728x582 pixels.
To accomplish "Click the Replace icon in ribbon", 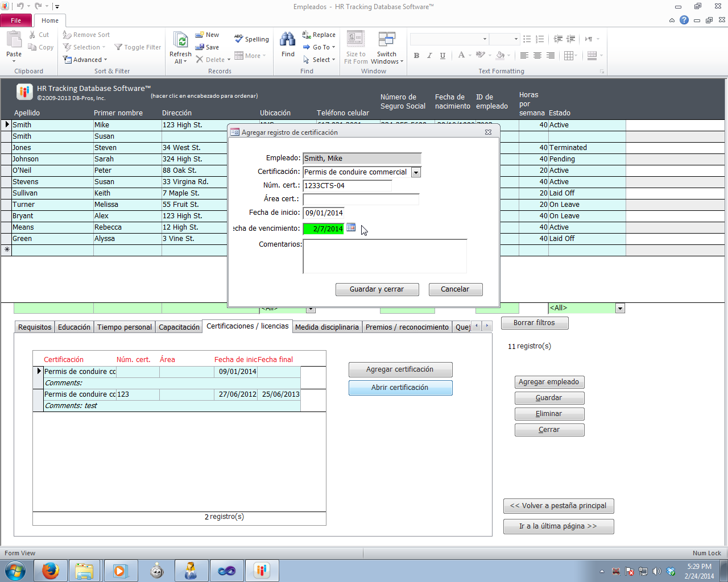I will click(x=307, y=35).
